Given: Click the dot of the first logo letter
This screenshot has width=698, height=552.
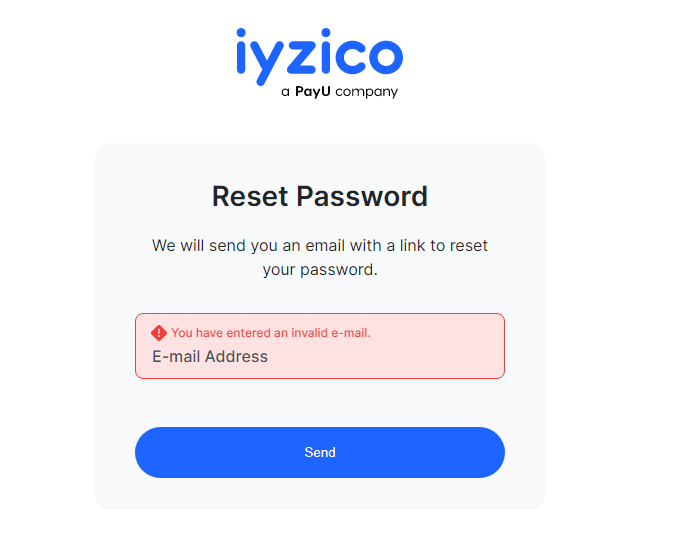Looking at the screenshot, I should (242, 34).
